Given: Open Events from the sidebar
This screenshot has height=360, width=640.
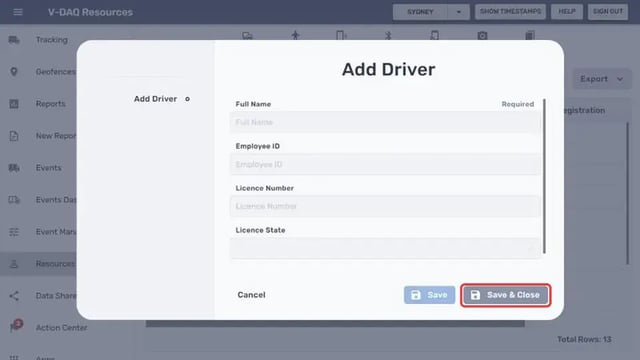Looking at the screenshot, I should 49,168.
